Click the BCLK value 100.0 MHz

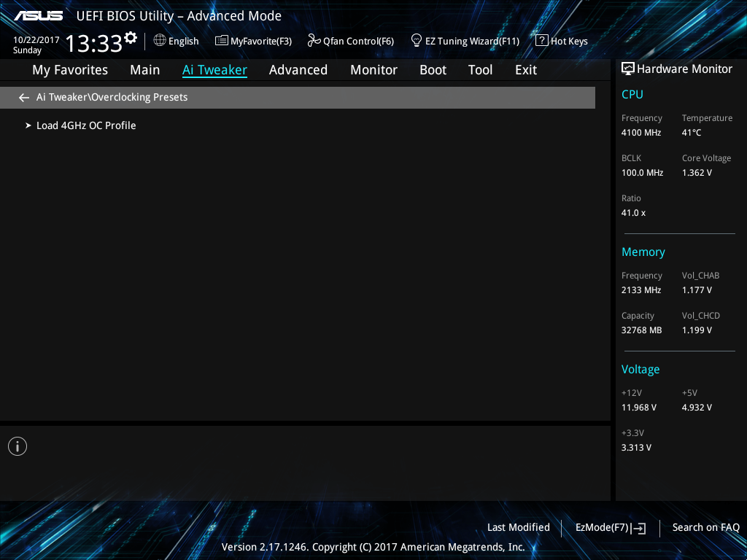pyautogui.click(x=642, y=173)
